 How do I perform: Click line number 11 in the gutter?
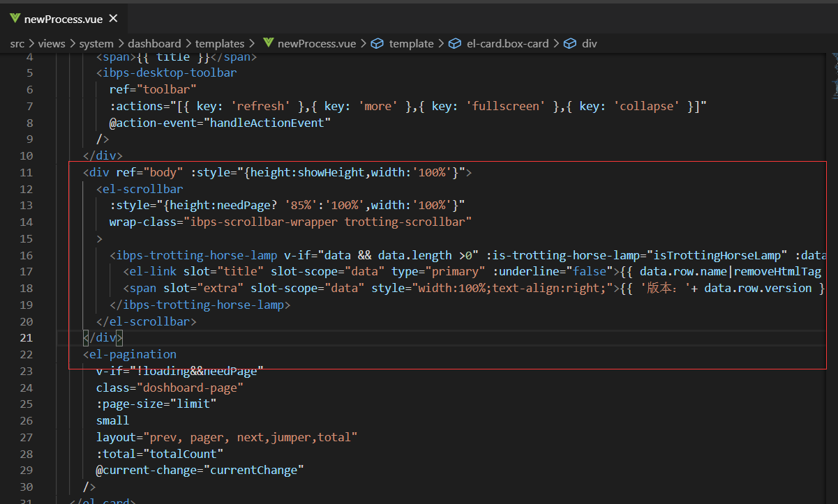point(26,172)
